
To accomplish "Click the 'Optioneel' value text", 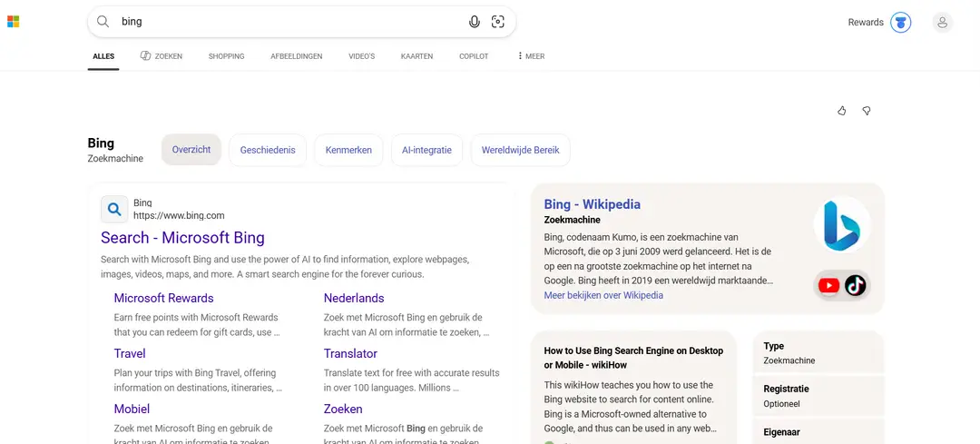I will coord(782,404).
